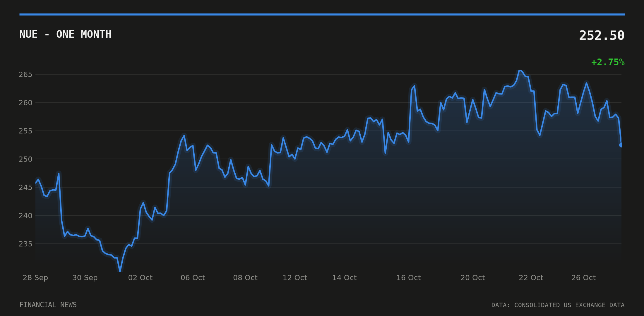This screenshot has height=316, width=644.
Task: Click the 14 Oct date label
Action: (x=344, y=278)
